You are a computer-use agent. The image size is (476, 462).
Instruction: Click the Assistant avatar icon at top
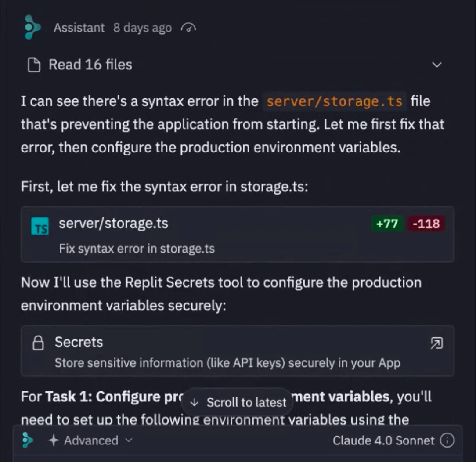coord(32,27)
